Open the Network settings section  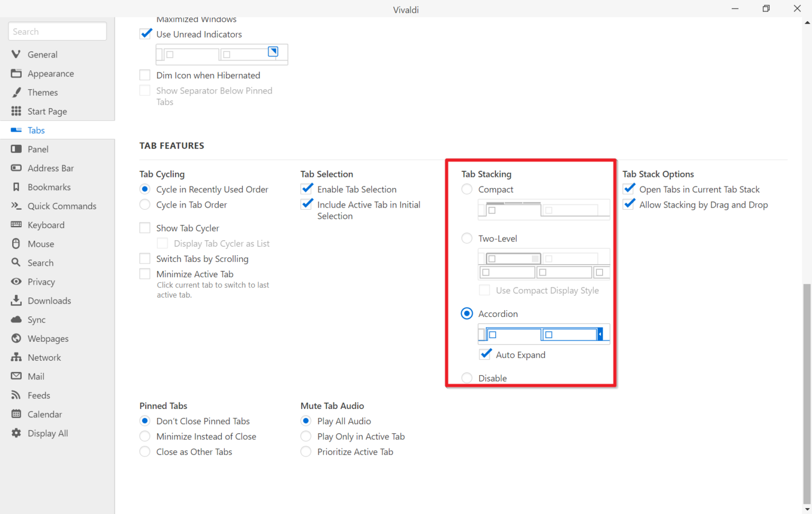[x=44, y=357]
